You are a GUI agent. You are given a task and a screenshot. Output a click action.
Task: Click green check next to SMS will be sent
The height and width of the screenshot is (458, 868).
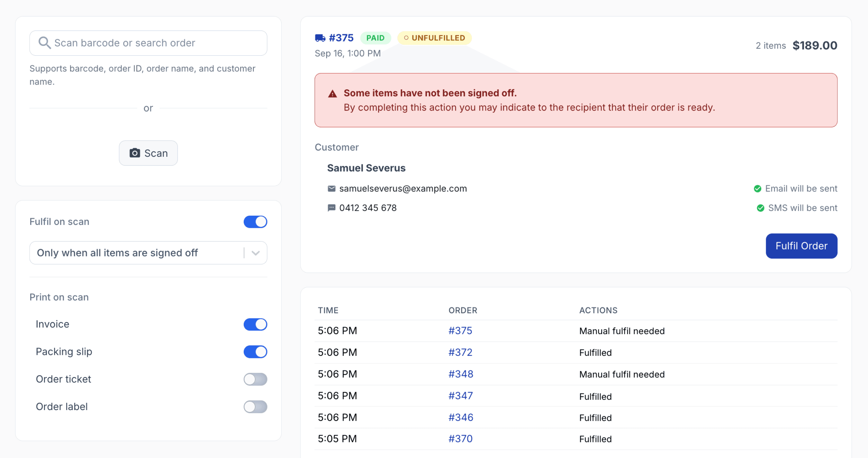[x=761, y=208]
